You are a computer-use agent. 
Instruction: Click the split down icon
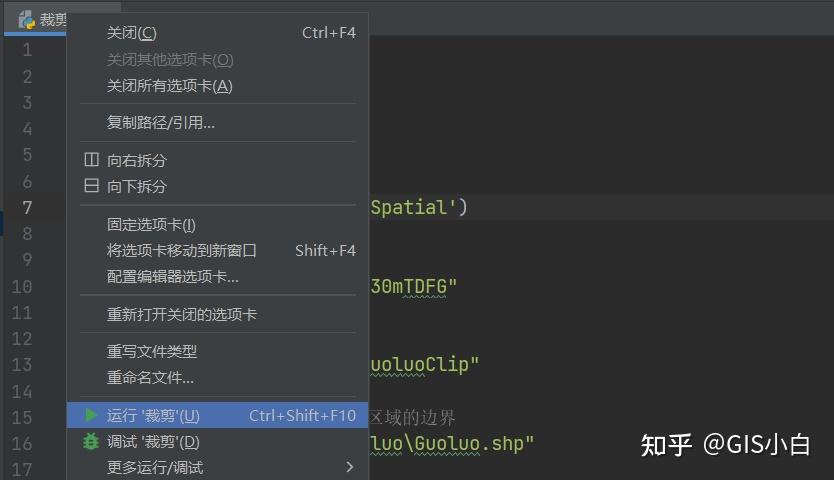(x=91, y=186)
